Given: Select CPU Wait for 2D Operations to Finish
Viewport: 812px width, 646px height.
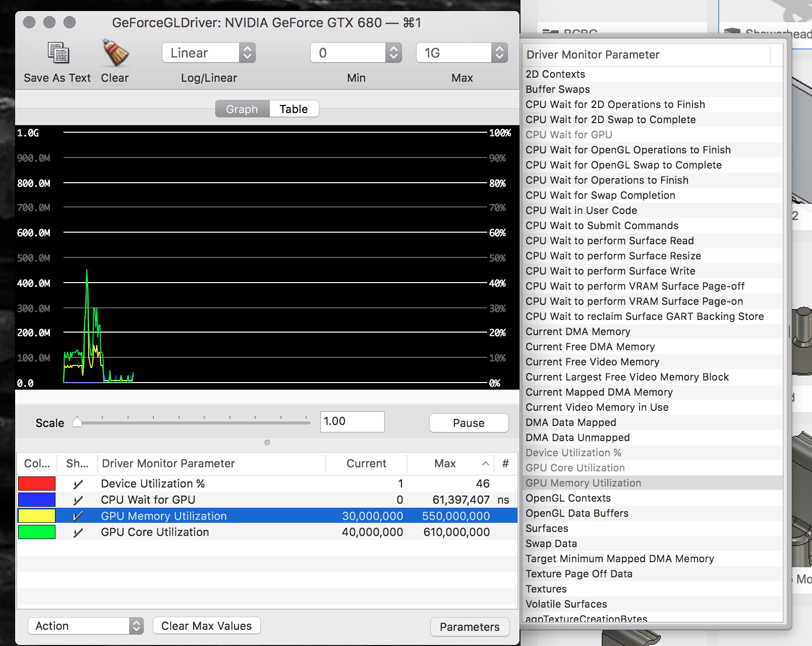Looking at the screenshot, I should point(653,104).
